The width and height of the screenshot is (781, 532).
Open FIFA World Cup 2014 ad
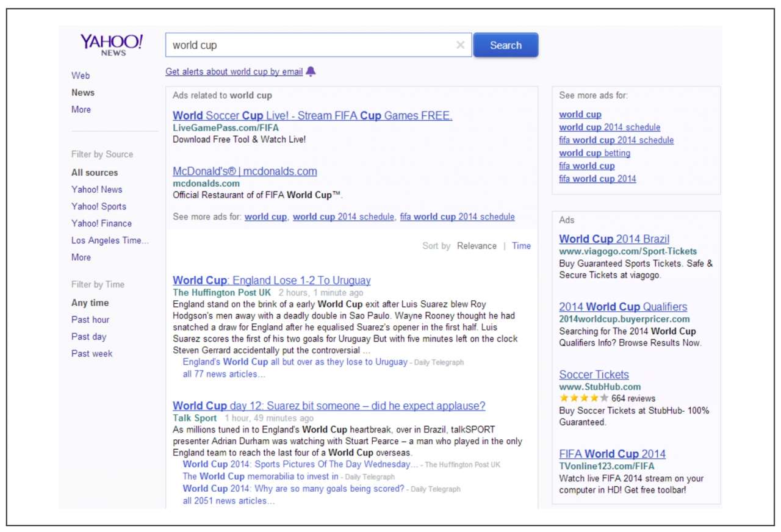coord(613,454)
